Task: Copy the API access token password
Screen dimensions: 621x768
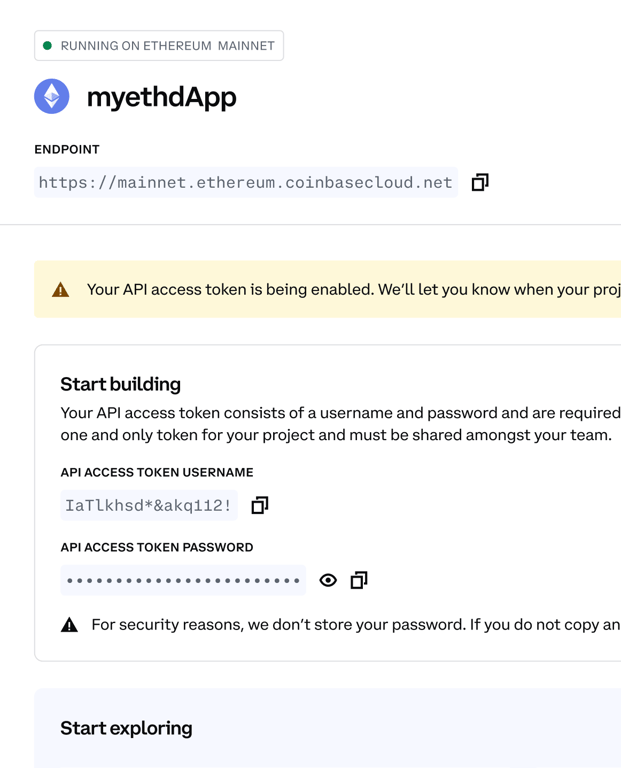Action: click(x=359, y=580)
